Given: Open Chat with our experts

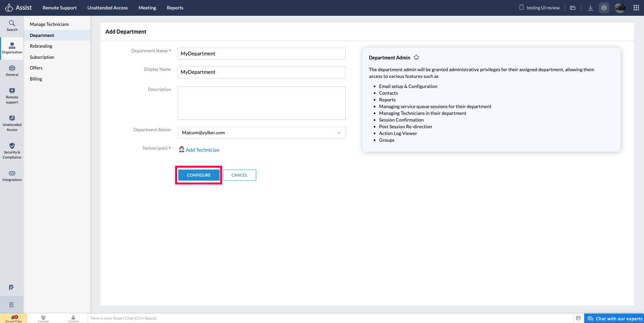Looking at the screenshot, I should click(615, 319).
